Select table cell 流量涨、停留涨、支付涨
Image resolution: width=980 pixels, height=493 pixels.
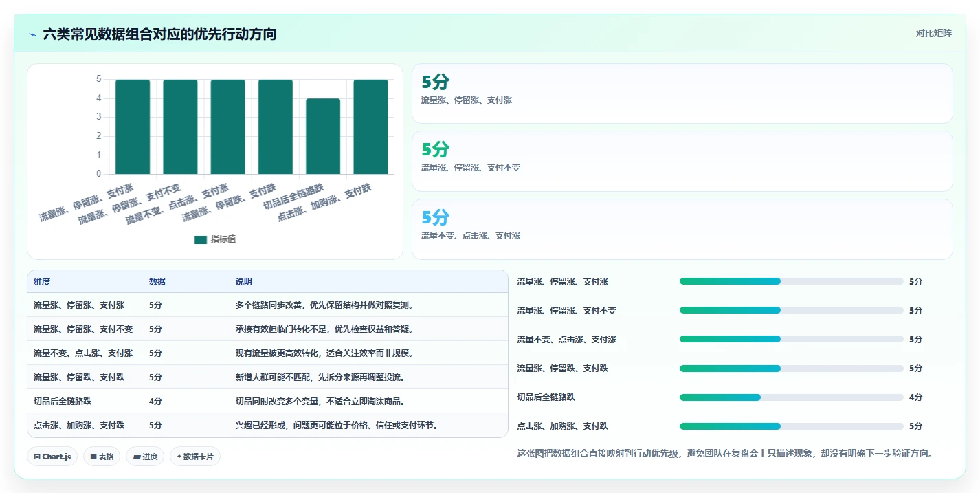pyautogui.click(x=79, y=305)
